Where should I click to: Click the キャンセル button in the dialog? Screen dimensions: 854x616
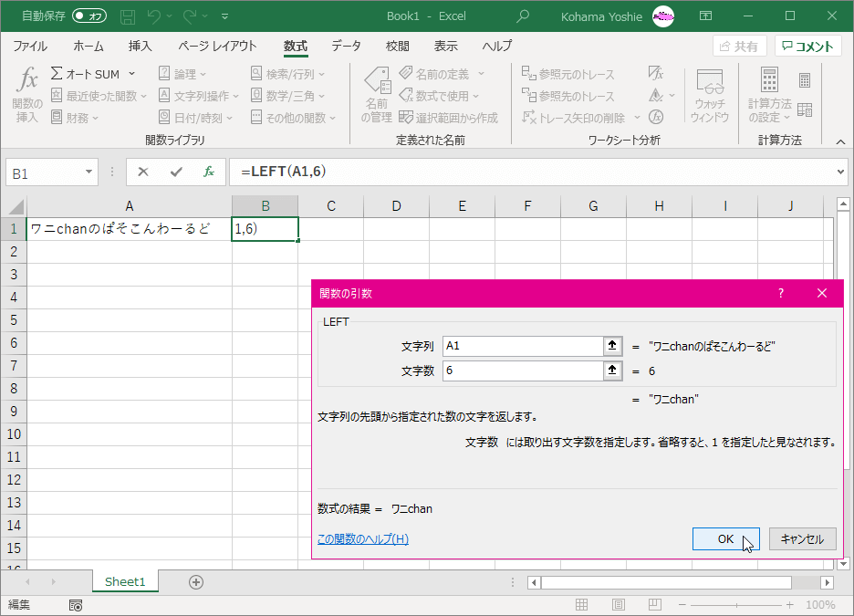tap(802, 539)
